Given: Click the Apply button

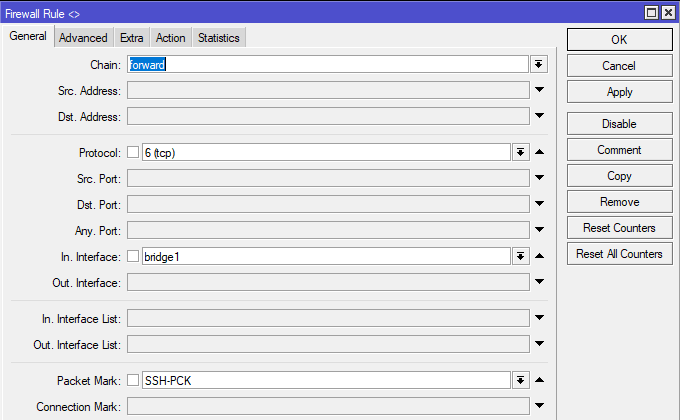Looking at the screenshot, I should coord(619,92).
